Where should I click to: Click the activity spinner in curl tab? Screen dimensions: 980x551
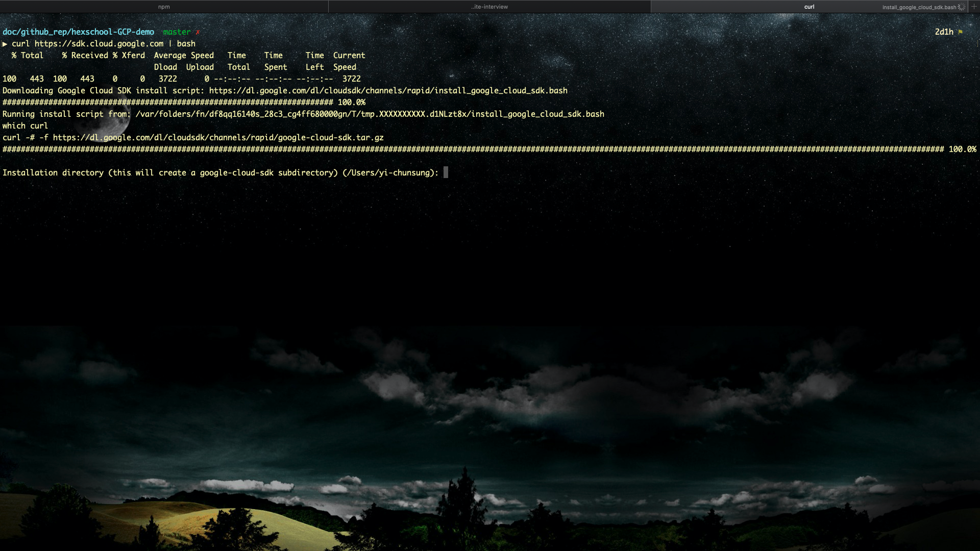(x=962, y=7)
